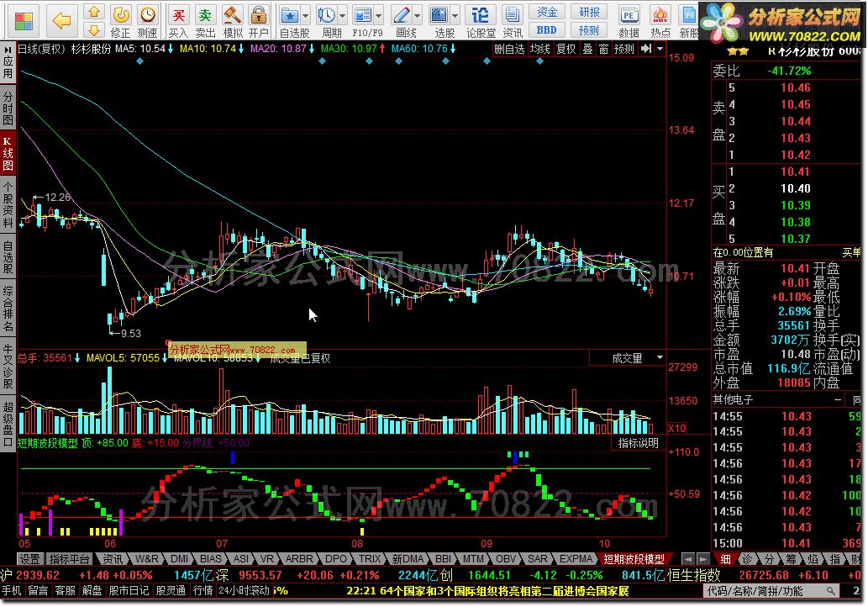Open the 自选股 watchlist folder icon

290,15
